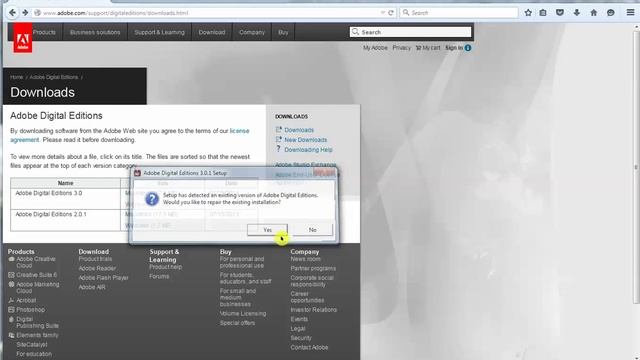Screen dimensions: 640x360
Task: Open Photoshop footer link
Action: (x=31, y=310)
